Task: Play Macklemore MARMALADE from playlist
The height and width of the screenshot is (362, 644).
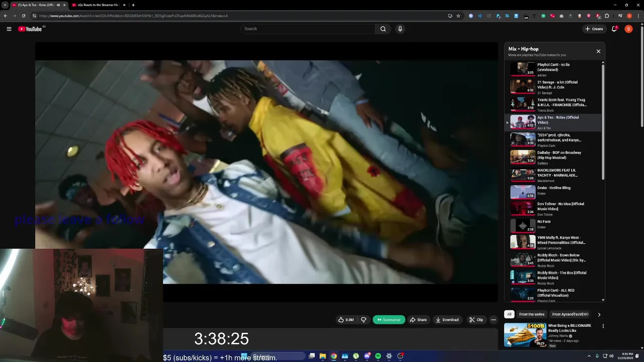Action: [553, 175]
